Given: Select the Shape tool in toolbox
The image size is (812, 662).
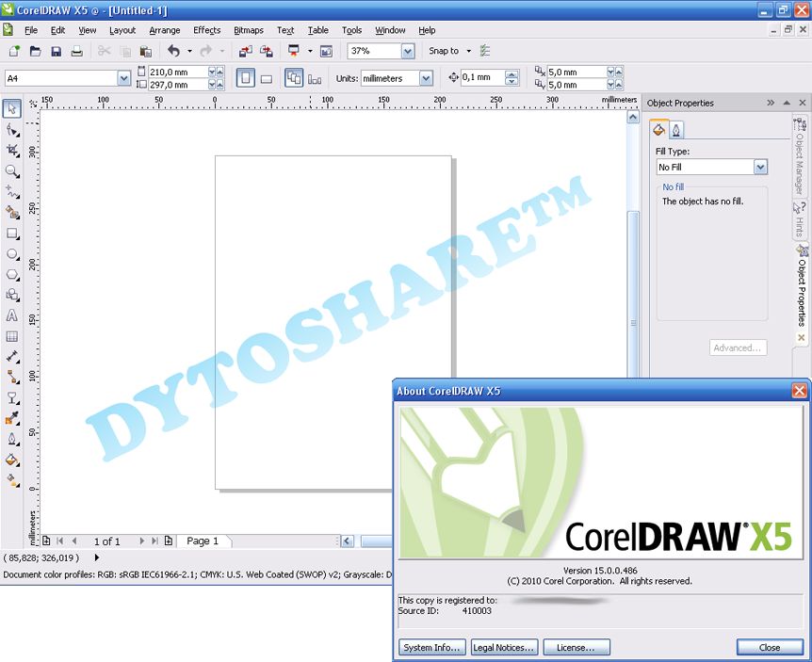Looking at the screenshot, I should click(x=12, y=130).
